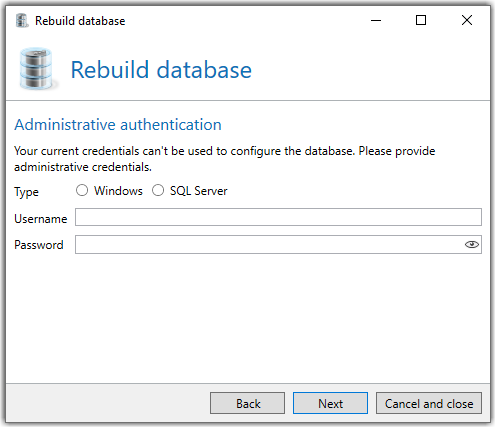Viewport: 496px width, 428px height.
Task: Minimize the Rebuild database window
Action: coord(376,20)
